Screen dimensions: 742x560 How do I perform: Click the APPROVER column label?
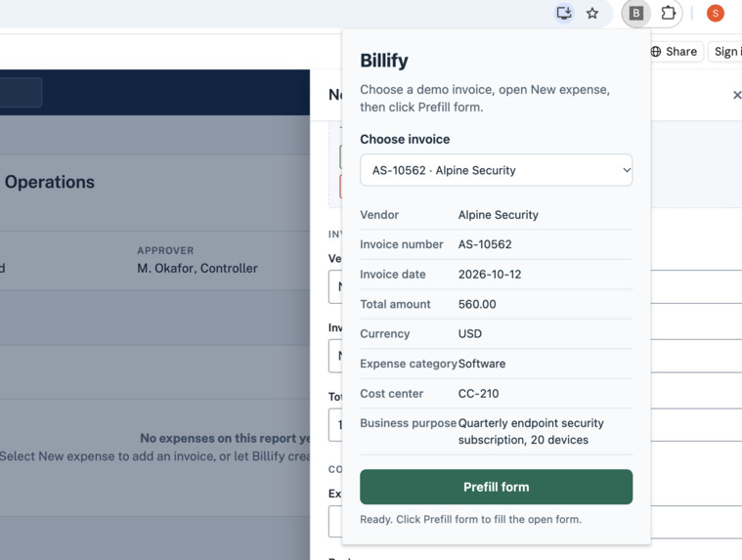click(165, 250)
